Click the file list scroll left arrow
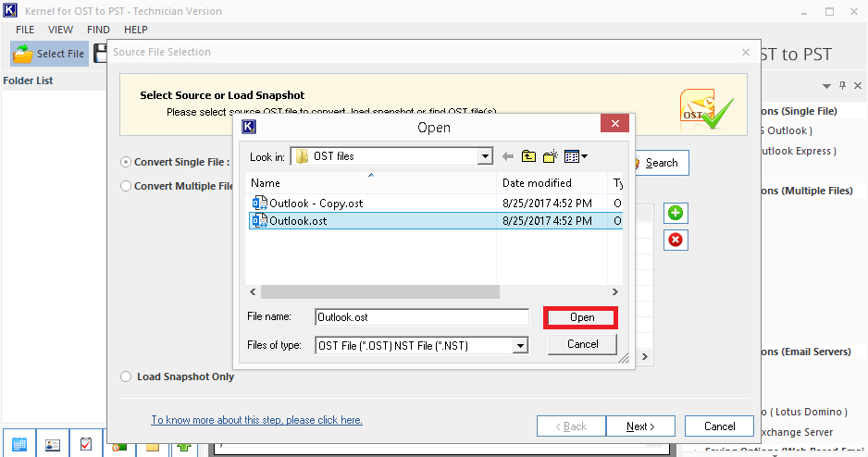The width and height of the screenshot is (868, 457). point(253,291)
